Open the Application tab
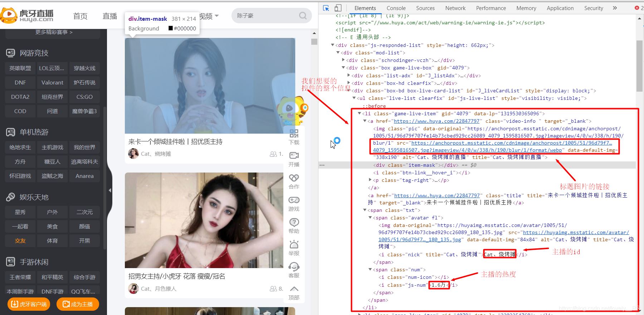Viewport: 644px width, 315px height. point(560,8)
